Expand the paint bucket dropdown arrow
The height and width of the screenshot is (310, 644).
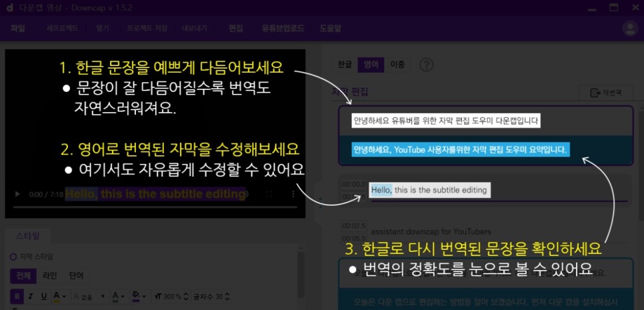[145, 297]
